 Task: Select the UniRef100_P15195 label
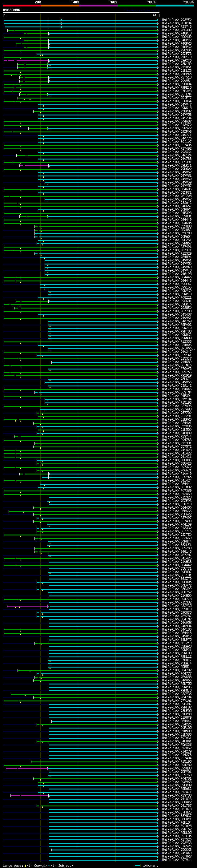[x=177, y=761]
